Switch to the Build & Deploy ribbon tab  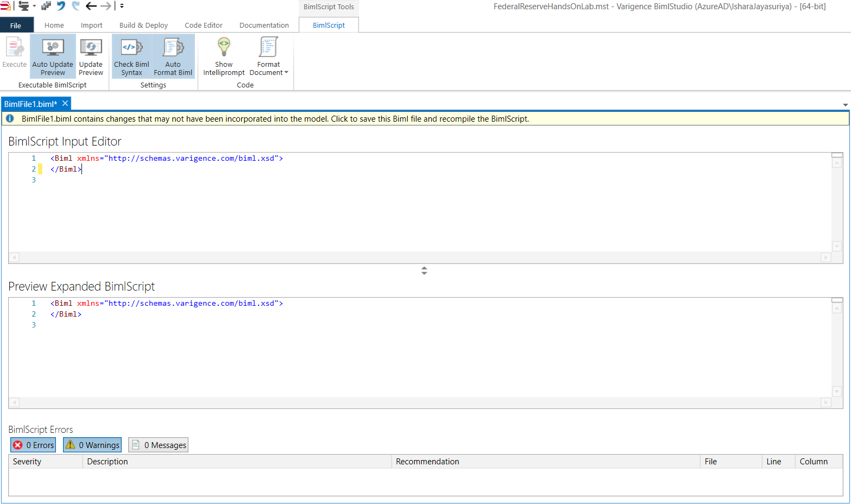(143, 25)
